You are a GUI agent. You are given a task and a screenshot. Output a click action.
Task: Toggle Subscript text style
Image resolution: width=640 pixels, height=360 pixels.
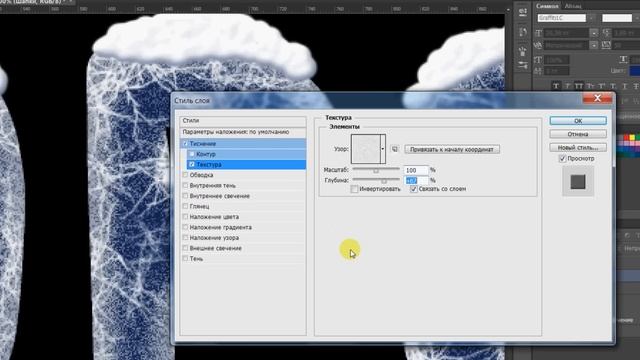(613, 86)
